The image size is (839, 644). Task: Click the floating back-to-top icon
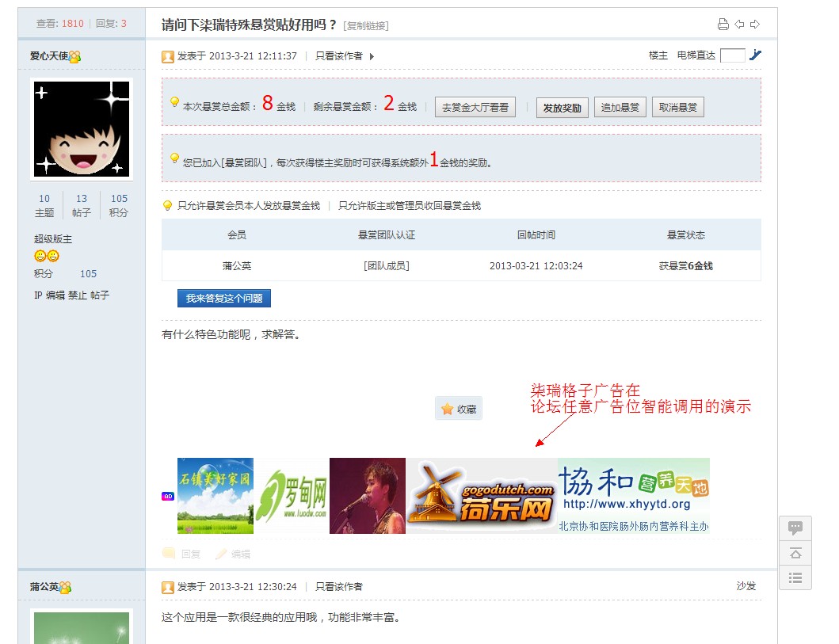(x=795, y=553)
